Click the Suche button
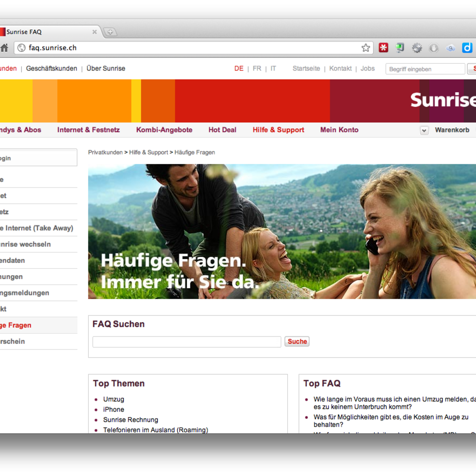 click(297, 342)
